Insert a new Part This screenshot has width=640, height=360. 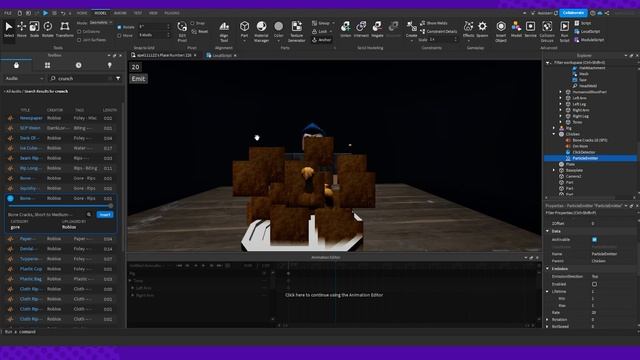click(244, 29)
